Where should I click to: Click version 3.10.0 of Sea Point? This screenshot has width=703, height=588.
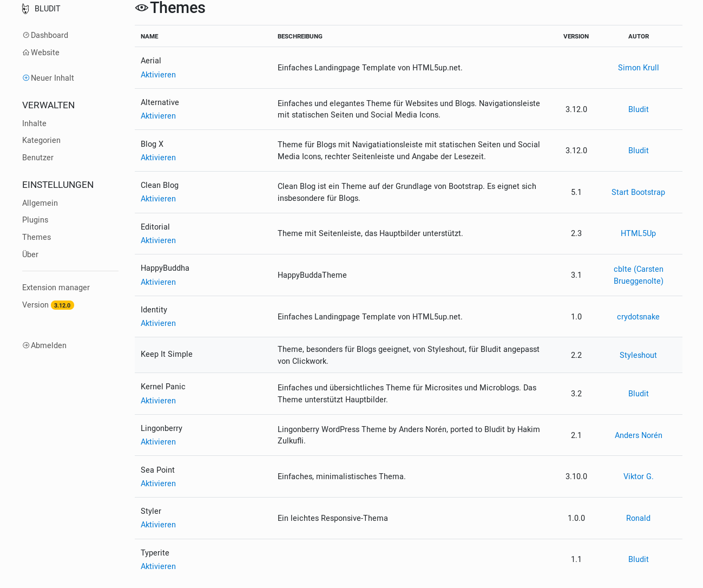[576, 476]
